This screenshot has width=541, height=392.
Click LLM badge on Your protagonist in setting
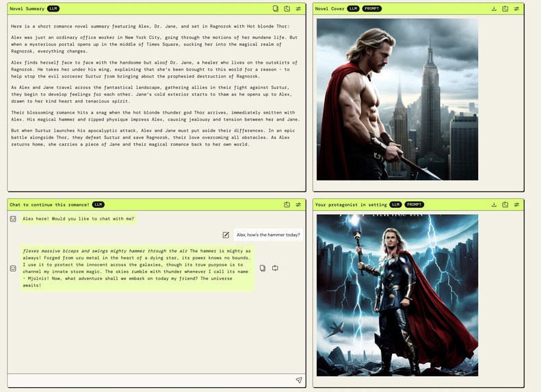click(396, 205)
